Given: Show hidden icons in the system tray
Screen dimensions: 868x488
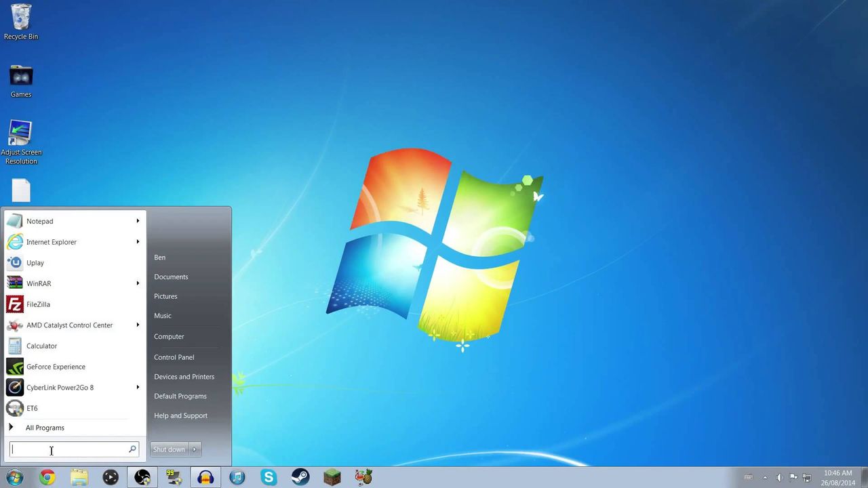Looking at the screenshot, I should coord(765,477).
